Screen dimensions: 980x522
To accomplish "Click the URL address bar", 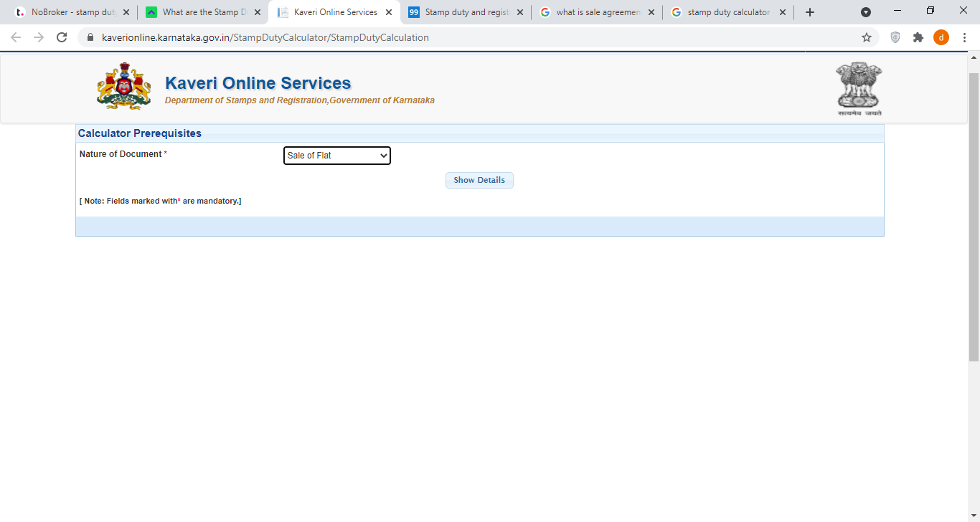I will [473, 37].
